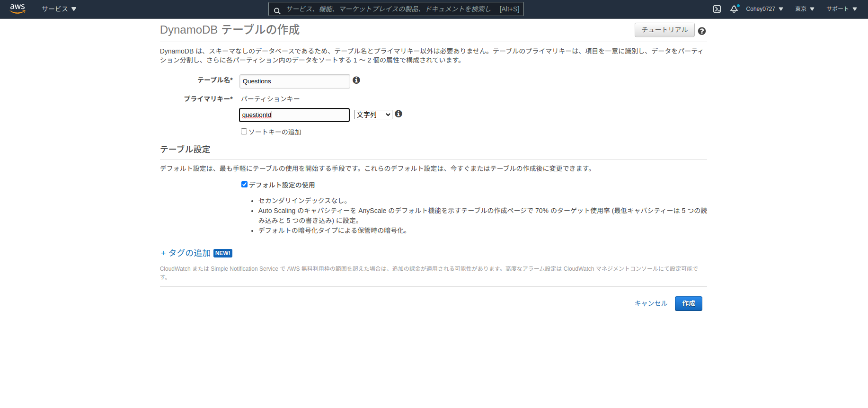Open the Cohey0727 account menu
Screen dimensions: 868x408
(764, 9)
